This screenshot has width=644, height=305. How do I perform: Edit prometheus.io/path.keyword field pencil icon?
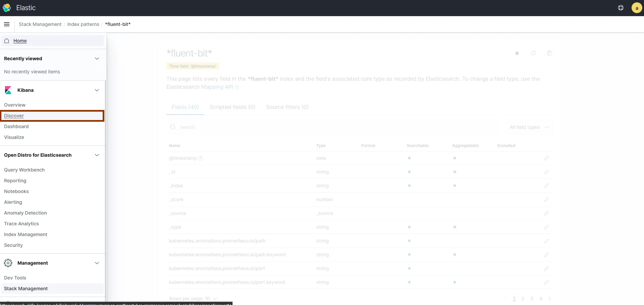click(546, 255)
